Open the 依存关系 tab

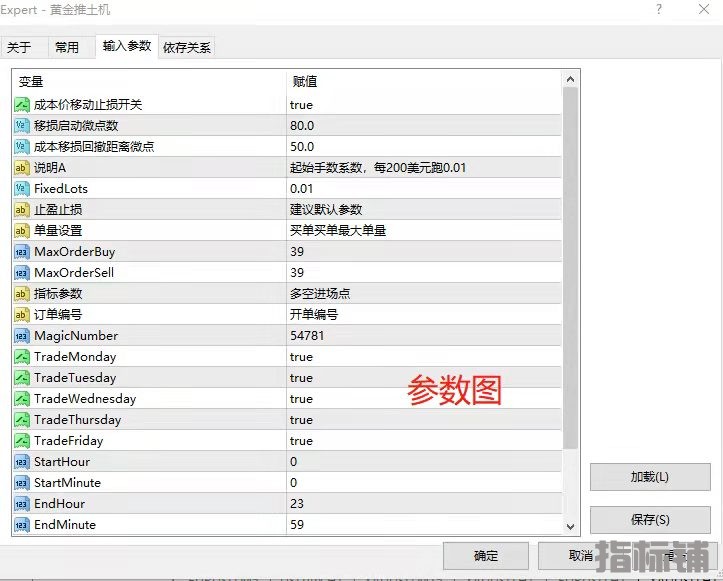187,47
